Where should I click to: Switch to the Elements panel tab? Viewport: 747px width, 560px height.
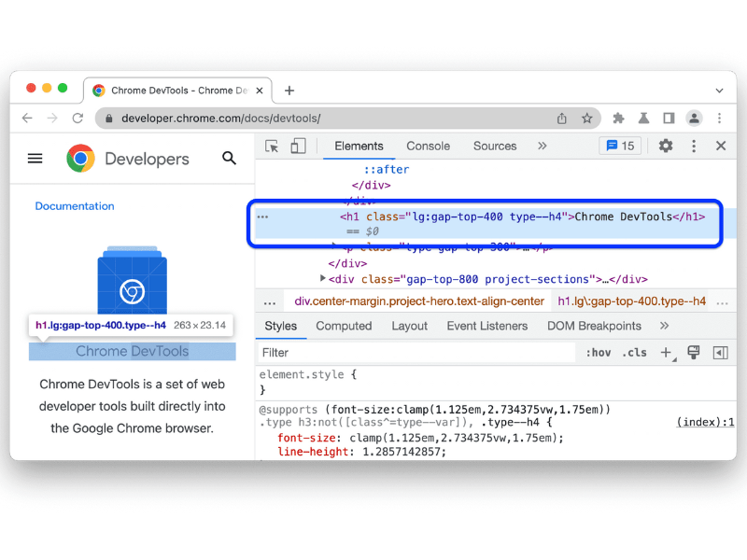tap(359, 147)
